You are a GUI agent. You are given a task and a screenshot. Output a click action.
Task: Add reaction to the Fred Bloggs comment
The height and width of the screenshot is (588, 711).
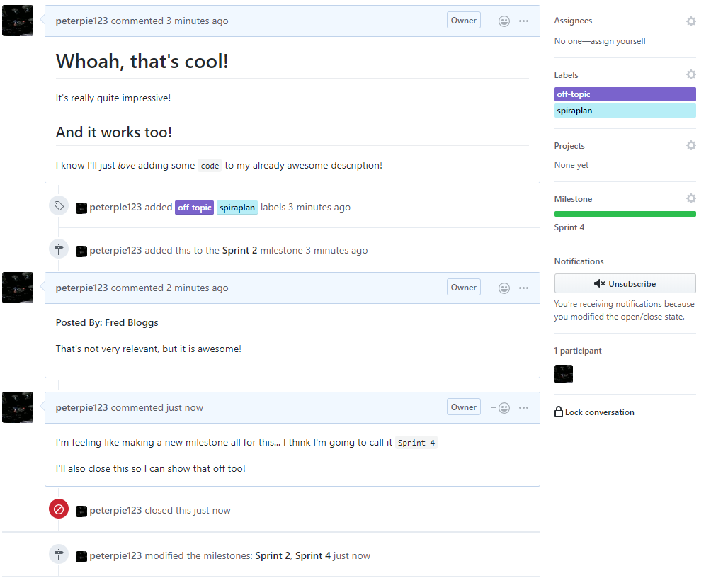[x=501, y=288]
